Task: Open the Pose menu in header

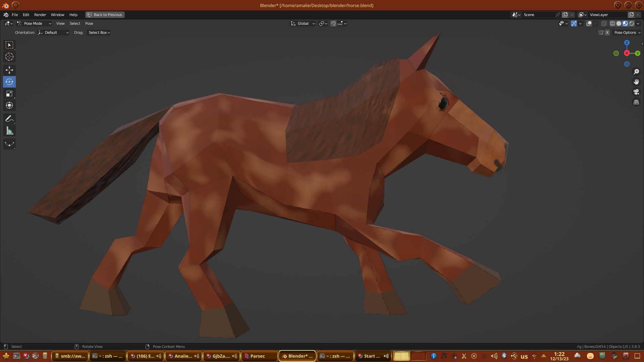Action: click(89, 23)
